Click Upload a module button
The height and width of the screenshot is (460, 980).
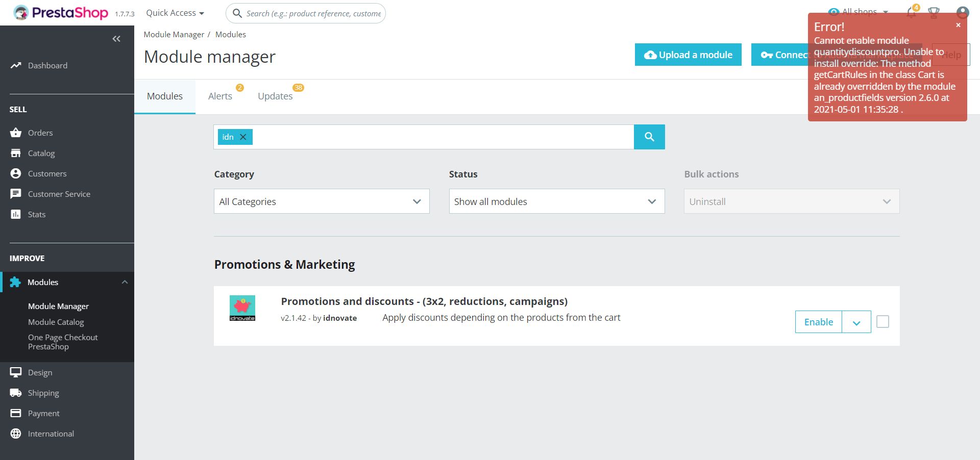(688, 55)
